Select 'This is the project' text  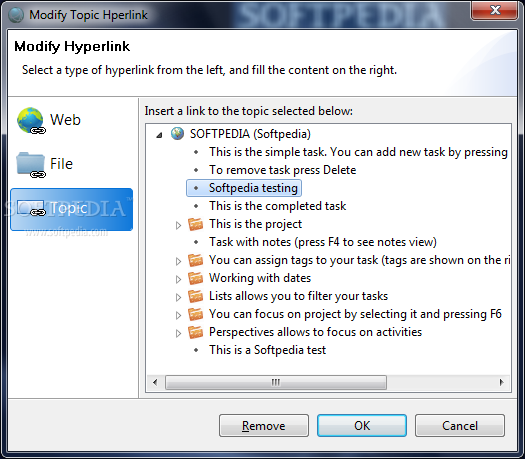255,224
